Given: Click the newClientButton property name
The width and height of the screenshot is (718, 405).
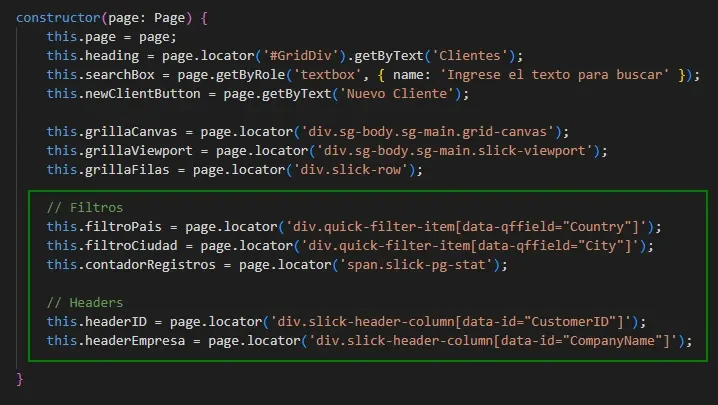Looking at the screenshot, I should click(x=143, y=94).
